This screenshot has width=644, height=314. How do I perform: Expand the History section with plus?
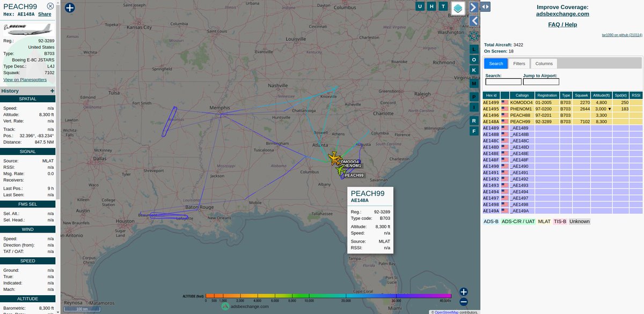tap(52, 91)
